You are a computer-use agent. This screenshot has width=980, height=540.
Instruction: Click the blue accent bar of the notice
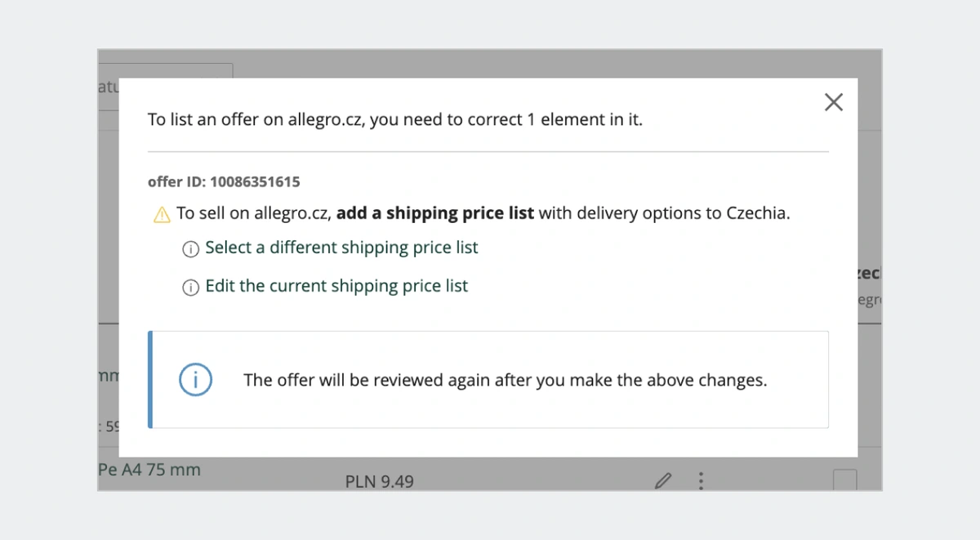click(150, 379)
